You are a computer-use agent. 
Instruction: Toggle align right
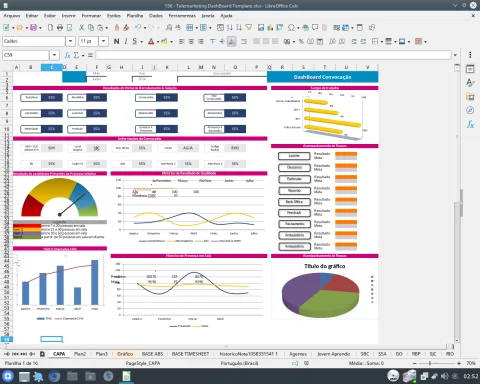click(200, 41)
